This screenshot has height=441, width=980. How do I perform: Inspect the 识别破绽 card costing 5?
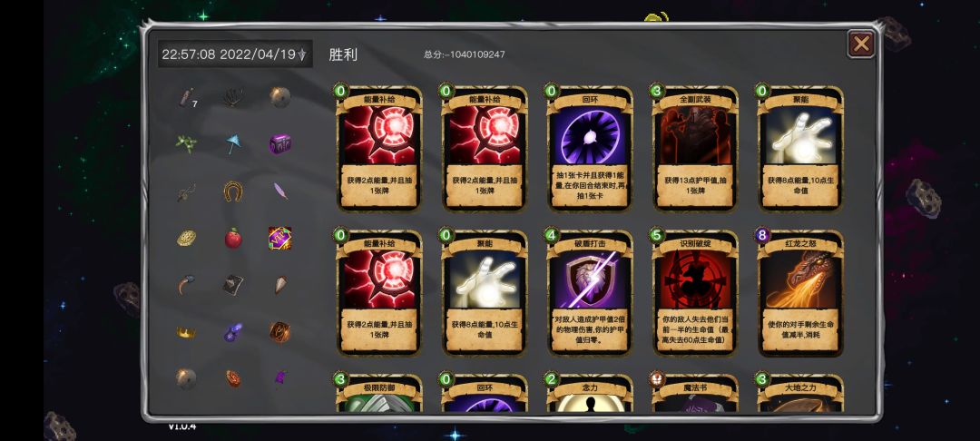coord(695,292)
